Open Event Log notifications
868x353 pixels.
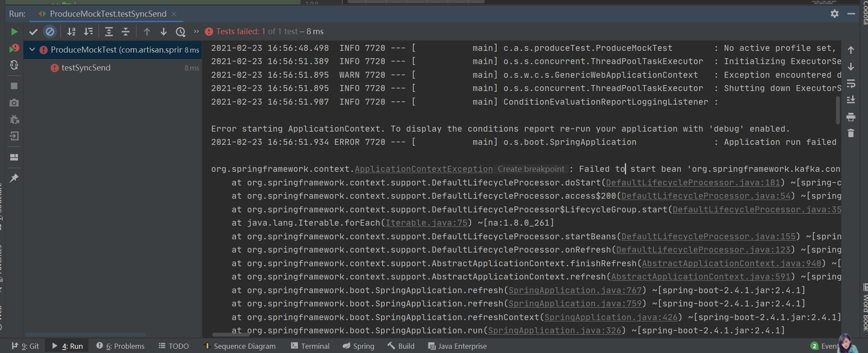825,346
